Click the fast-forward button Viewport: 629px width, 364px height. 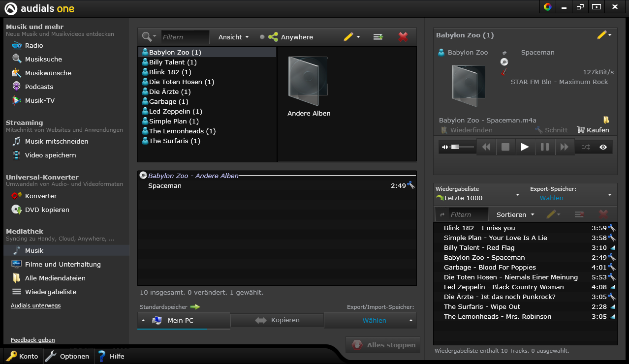click(x=565, y=147)
